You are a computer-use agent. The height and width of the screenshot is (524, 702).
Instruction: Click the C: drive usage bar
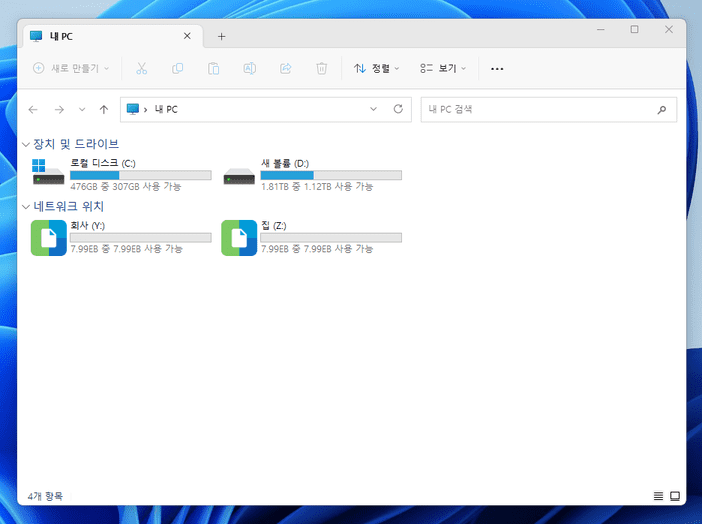point(141,175)
